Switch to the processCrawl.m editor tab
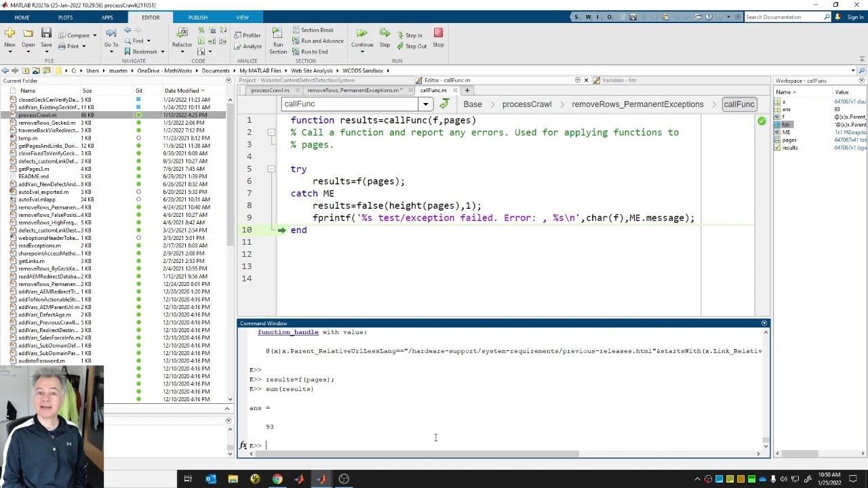 [270, 90]
